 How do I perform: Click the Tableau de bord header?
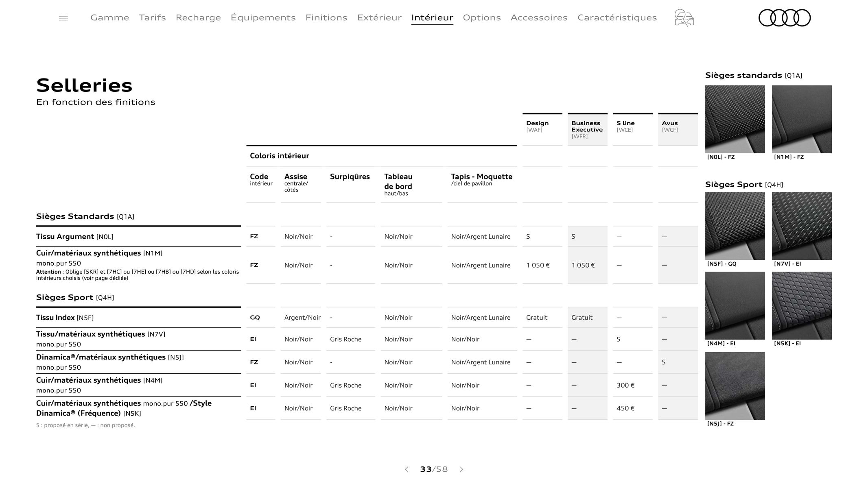(398, 181)
